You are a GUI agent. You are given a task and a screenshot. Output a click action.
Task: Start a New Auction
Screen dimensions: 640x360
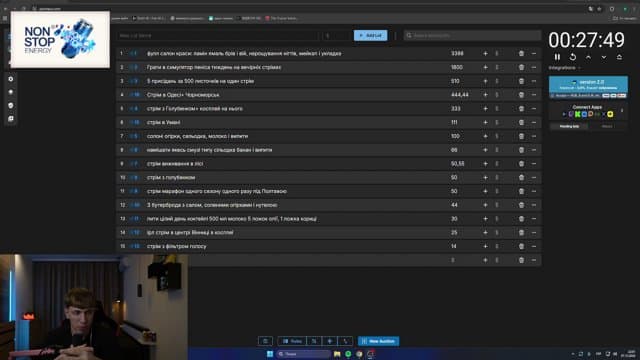(378, 341)
